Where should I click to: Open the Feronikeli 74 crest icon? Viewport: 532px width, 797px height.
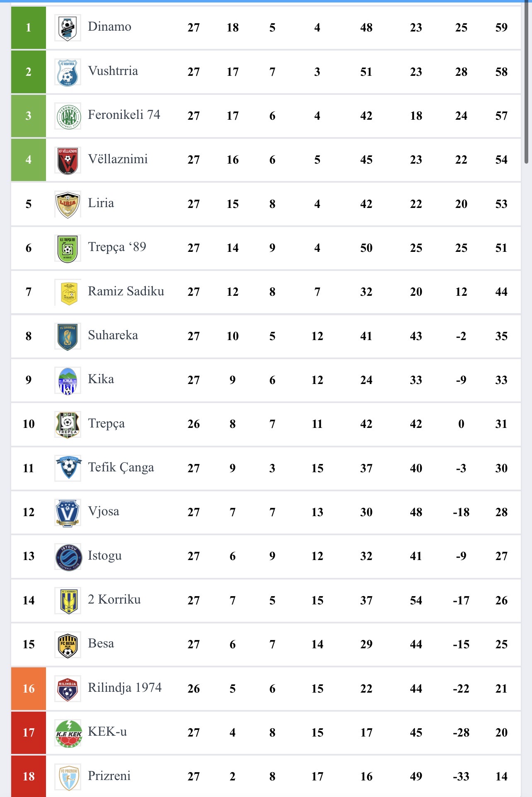(x=68, y=116)
